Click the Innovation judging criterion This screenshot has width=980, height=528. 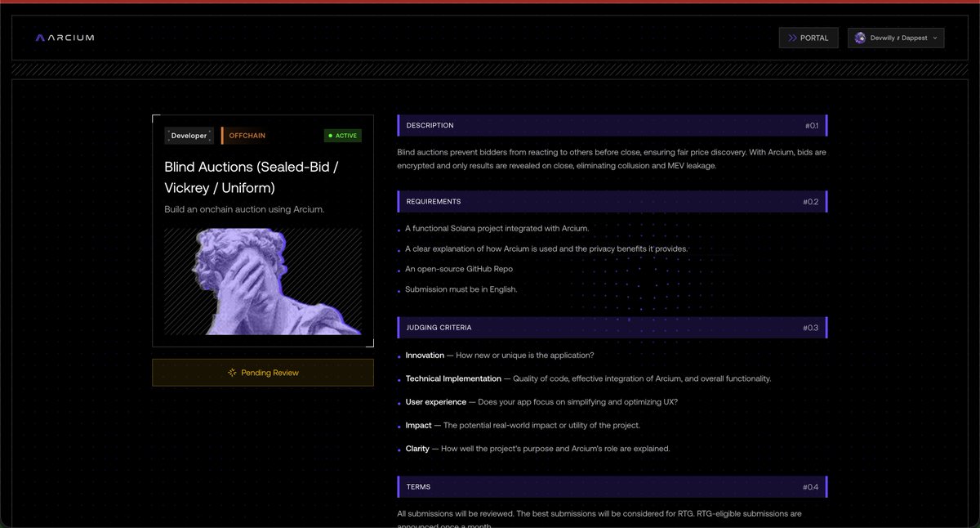pyautogui.click(x=500, y=356)
